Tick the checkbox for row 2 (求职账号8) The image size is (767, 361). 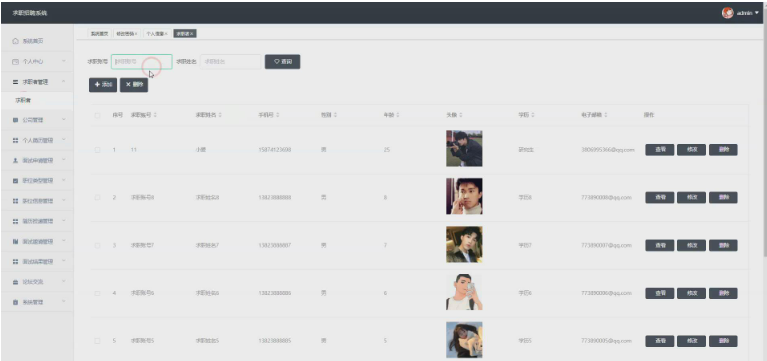(x=97, y=198)
